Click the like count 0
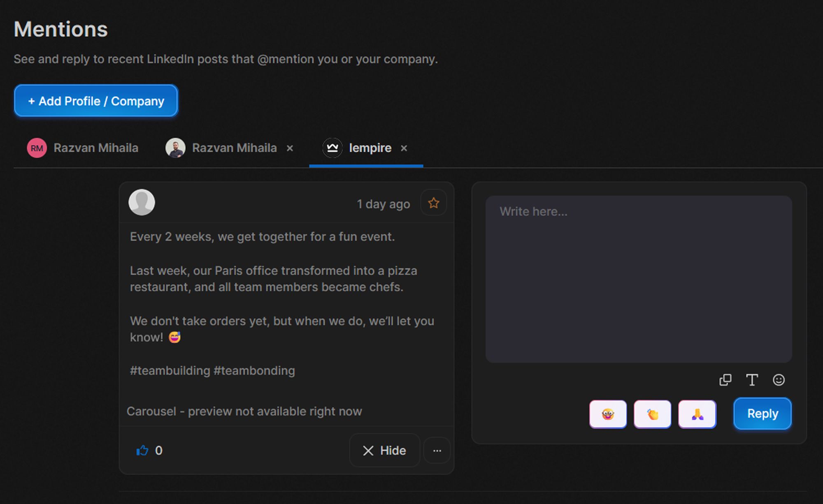Image resolution: width=823 pixels, height=504 pixels. (159, 451)
